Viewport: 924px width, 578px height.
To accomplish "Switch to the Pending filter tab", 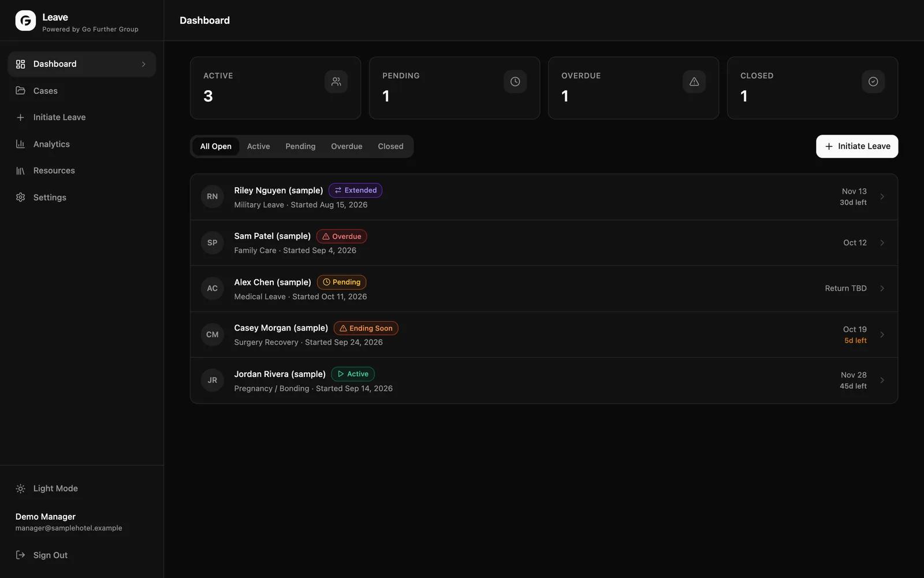I will 300,146.
